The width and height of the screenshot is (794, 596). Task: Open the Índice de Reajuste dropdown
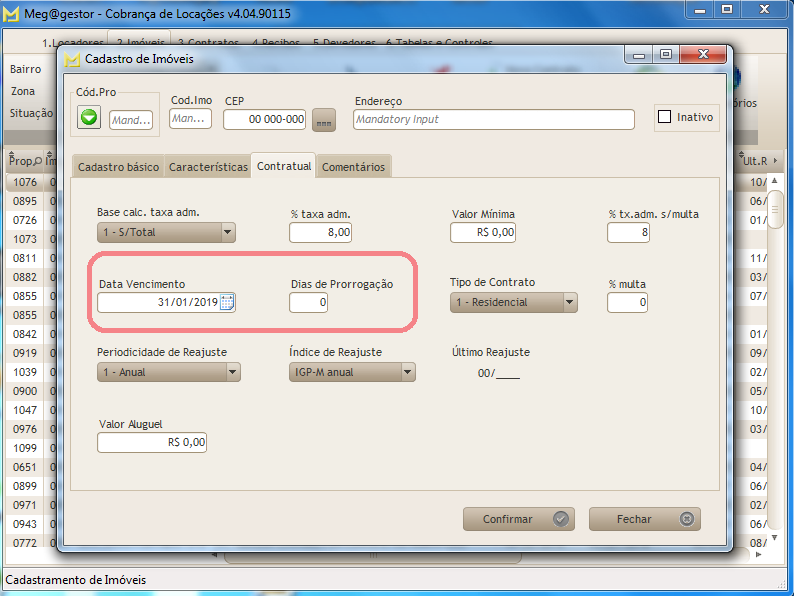click(x=408, y=372)
